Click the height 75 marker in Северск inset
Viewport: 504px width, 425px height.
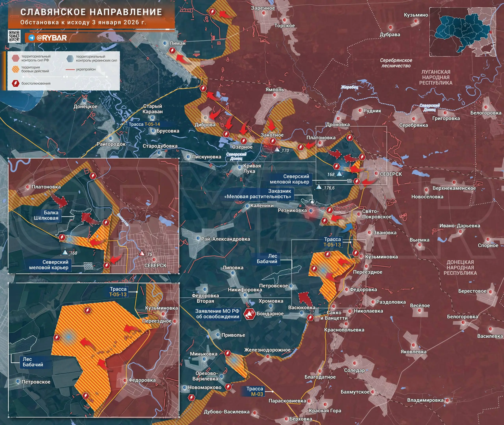[142, 253]
